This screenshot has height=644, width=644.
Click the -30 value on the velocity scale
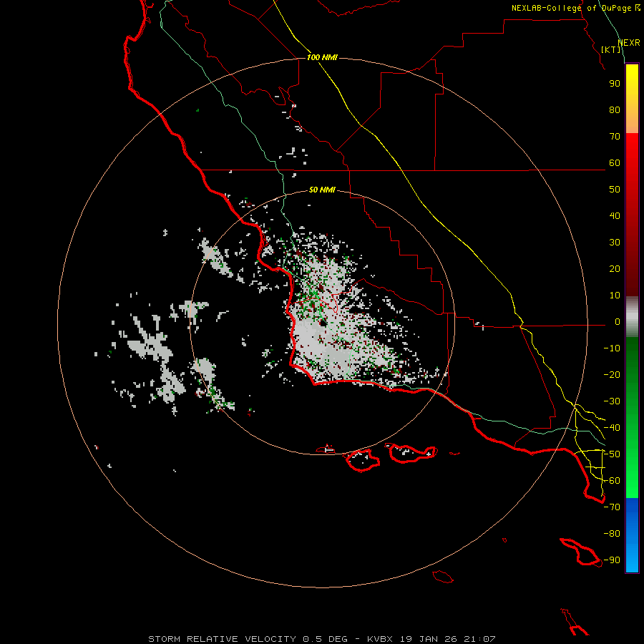pyautogui.click(x=612, y=401)
